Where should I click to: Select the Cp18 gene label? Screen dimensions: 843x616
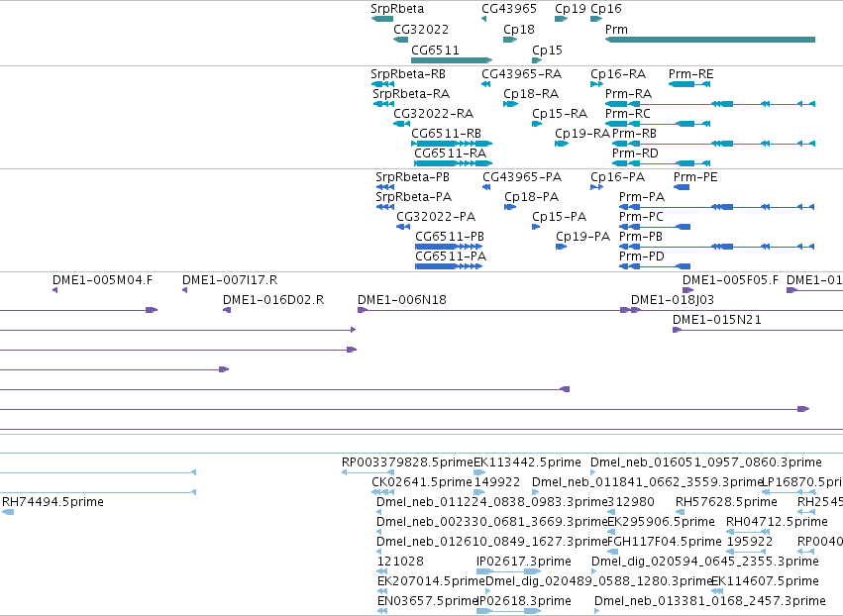coord(519,30)
